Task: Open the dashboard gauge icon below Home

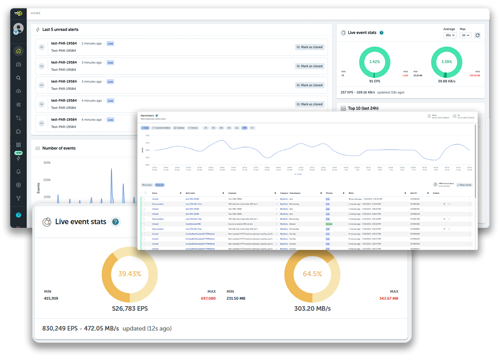Action: 19,64
